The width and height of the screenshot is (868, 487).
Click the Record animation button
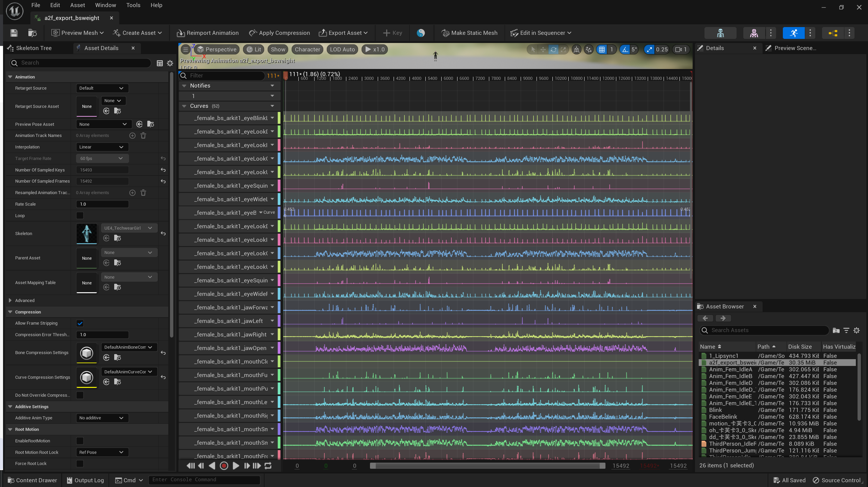click(x=224, y=466)
